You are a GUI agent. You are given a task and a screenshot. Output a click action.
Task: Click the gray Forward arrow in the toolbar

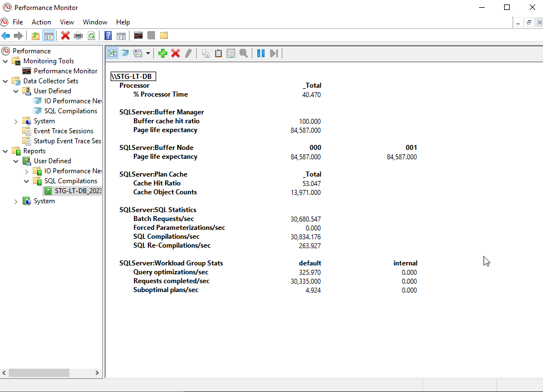pyautogui.click(x=18, y=36)
